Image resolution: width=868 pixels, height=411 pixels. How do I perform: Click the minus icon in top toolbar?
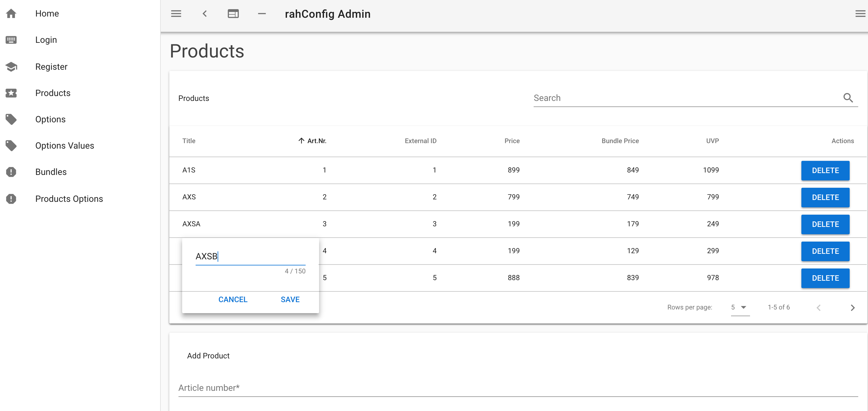click(262, 14)
